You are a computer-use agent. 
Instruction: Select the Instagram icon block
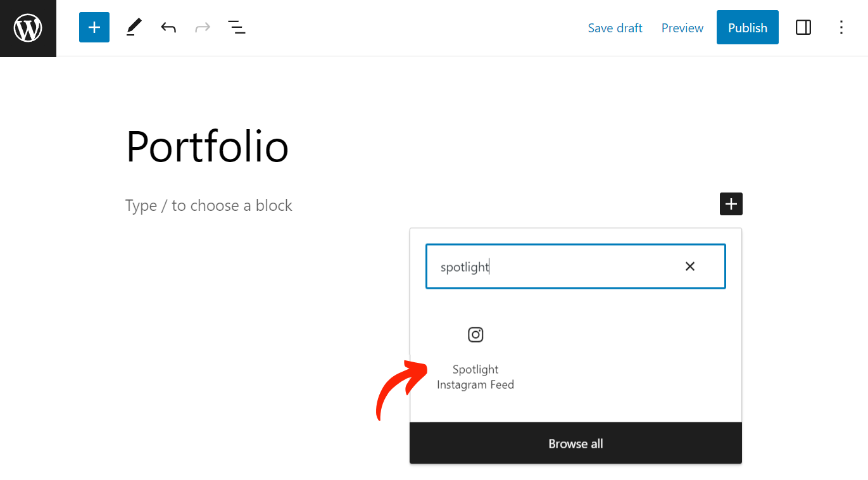pyautogui.click(x=475, y=334)
